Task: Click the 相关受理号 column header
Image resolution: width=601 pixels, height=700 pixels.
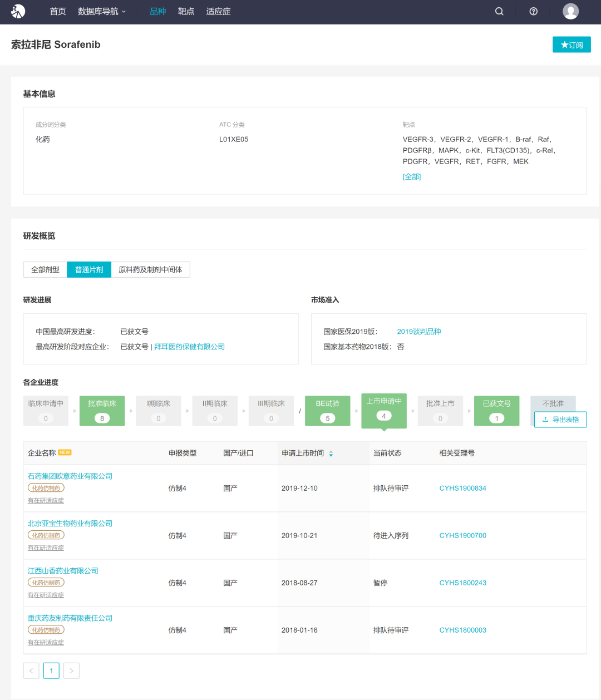Action: click(x=457, y=453)
